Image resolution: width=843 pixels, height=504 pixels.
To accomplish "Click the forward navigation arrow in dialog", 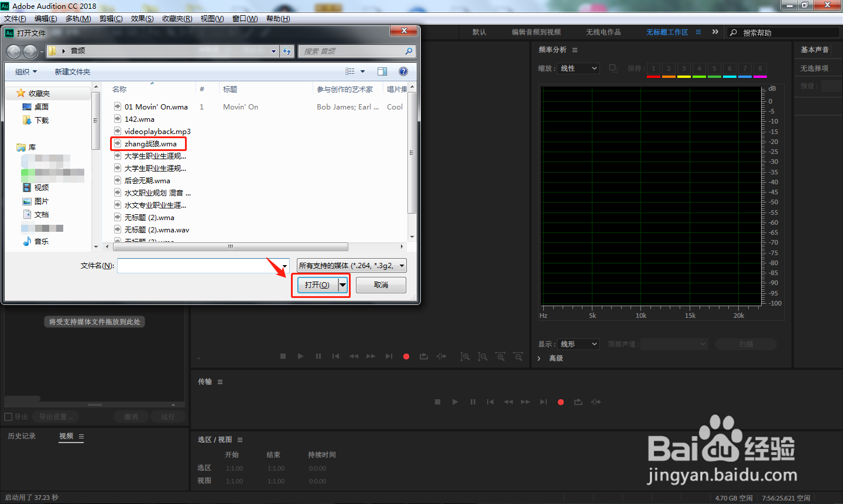I will click(x=30, y=52).
